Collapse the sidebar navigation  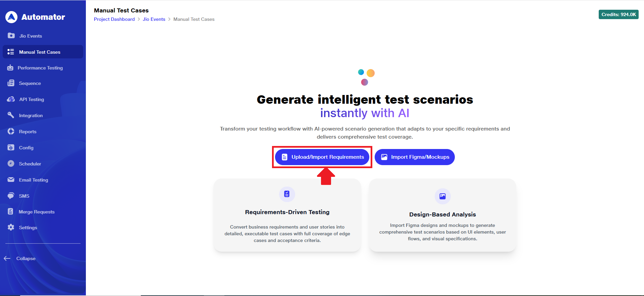[20, 258]
